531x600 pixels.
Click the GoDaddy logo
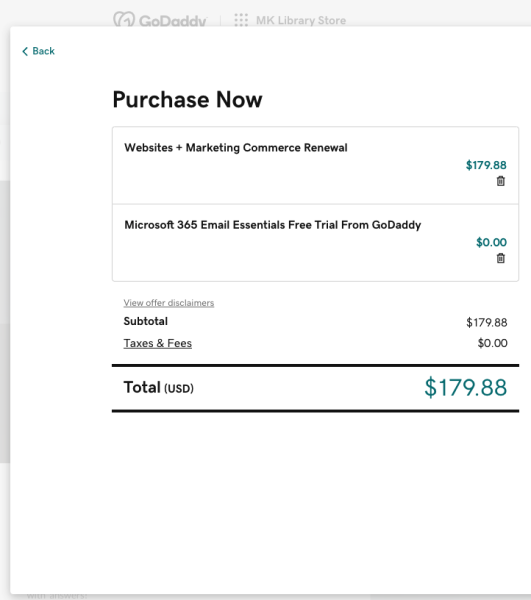160,19
